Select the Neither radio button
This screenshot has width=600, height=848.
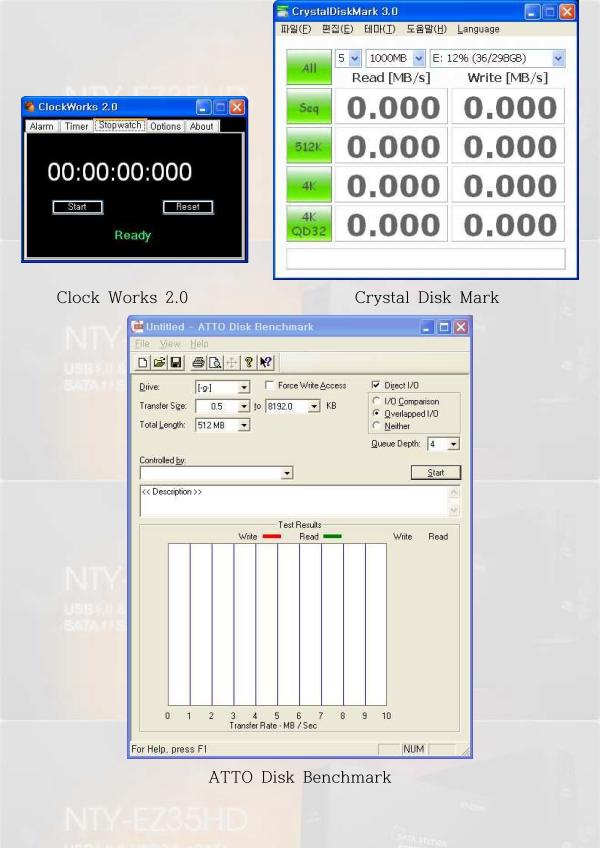[x=377, y=426]
